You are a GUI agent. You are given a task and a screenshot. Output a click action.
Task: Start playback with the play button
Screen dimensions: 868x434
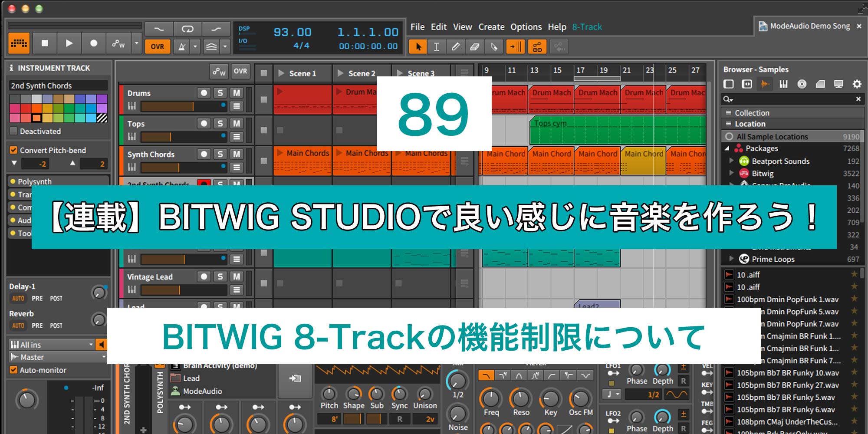coord(69,43)
